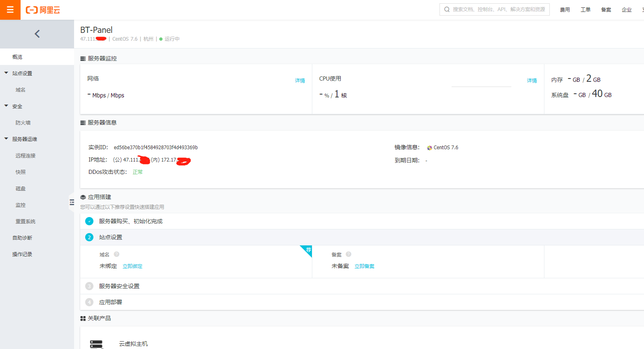Click the help icon beside 域名
Image resolution: width=644 pixels, height=349 pixels.
[x=116, y=254]
